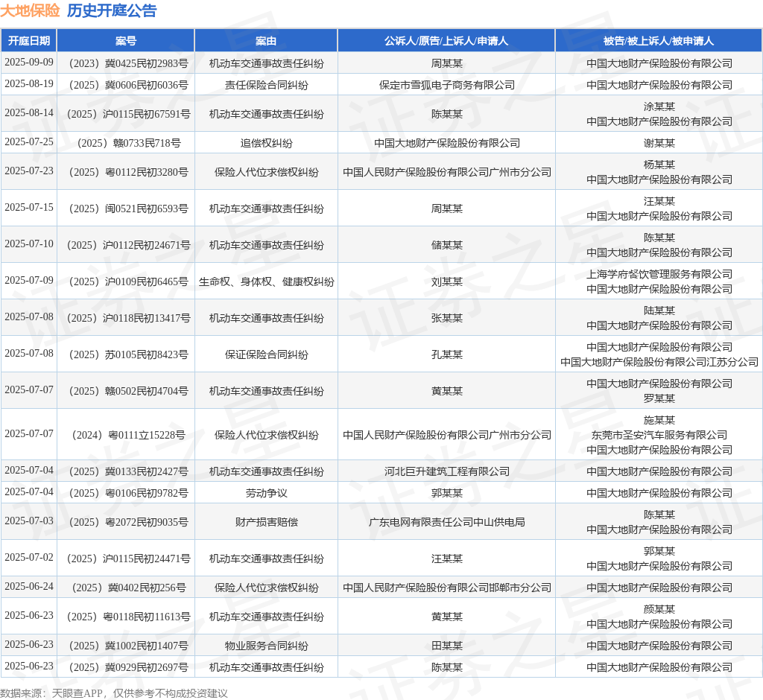Select case number (2025)沪0109民初6465号
This screenshot has height=700, width=763.
click(x=126, y=281)
